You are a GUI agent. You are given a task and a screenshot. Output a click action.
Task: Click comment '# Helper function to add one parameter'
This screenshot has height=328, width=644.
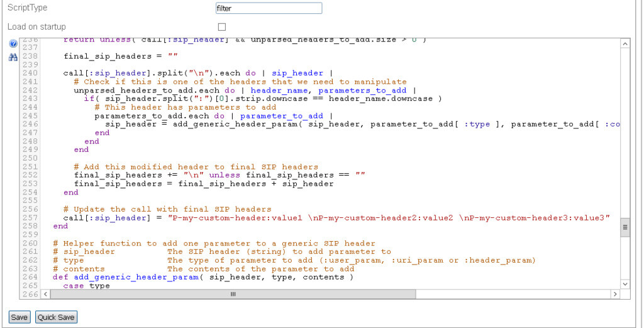(214, 244)
